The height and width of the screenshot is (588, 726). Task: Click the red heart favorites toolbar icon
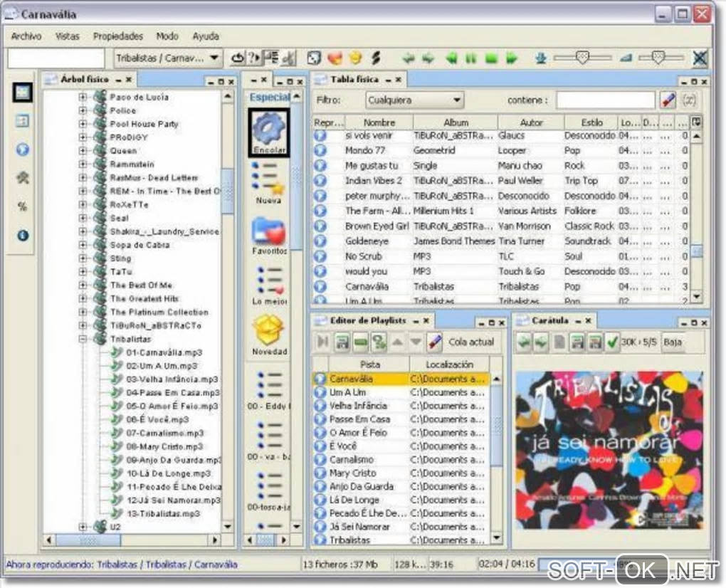(x=335, y=58)
